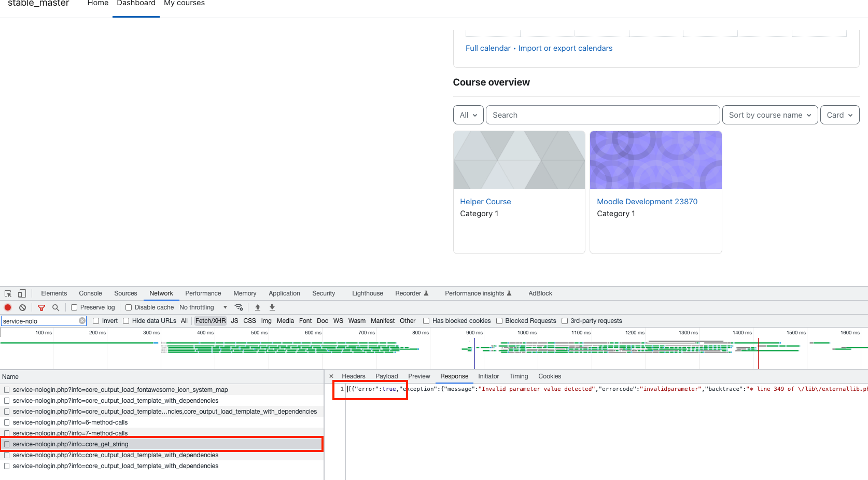Go to My courses in navigation

pyautogui.click(x=184, y=3)
